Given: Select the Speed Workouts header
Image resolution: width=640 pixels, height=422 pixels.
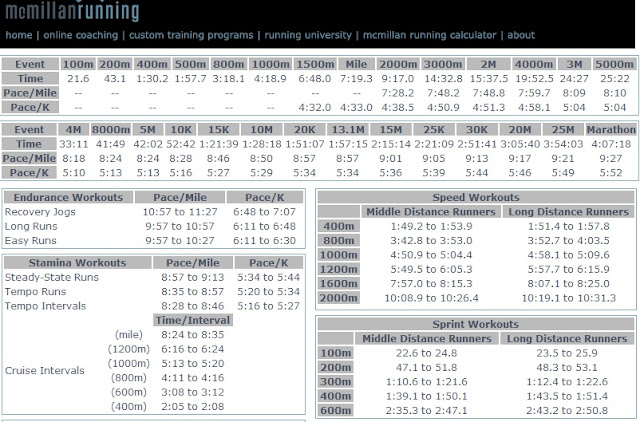Looking at the screenshot, I should 476,197.
